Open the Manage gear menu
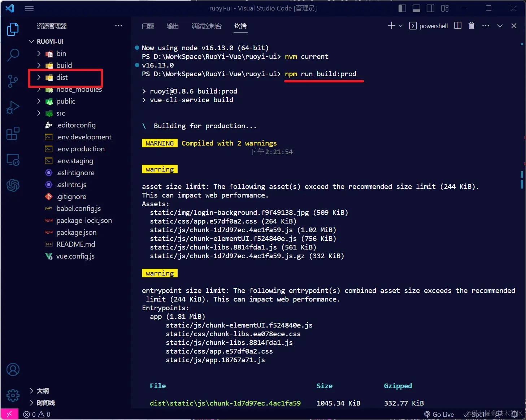 click(13, 395)
